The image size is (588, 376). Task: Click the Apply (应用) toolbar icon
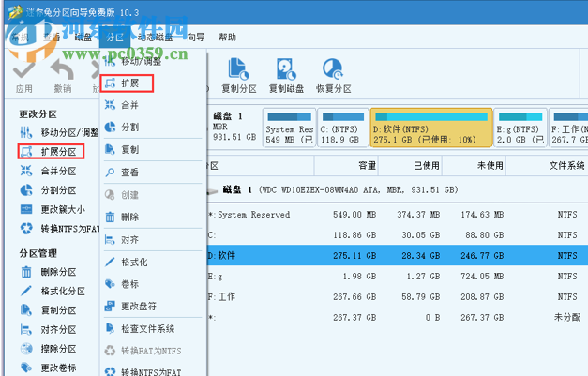[x=24, y=77]
